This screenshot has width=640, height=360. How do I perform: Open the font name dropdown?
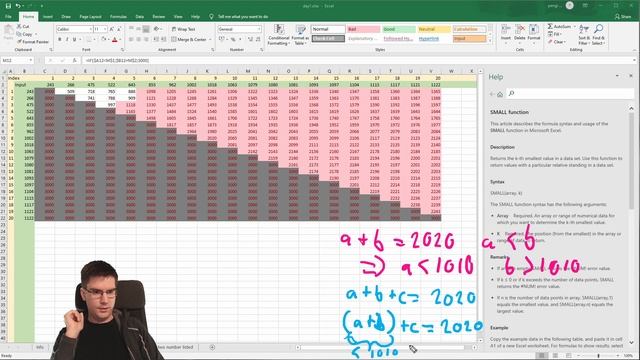click(91, 29)
